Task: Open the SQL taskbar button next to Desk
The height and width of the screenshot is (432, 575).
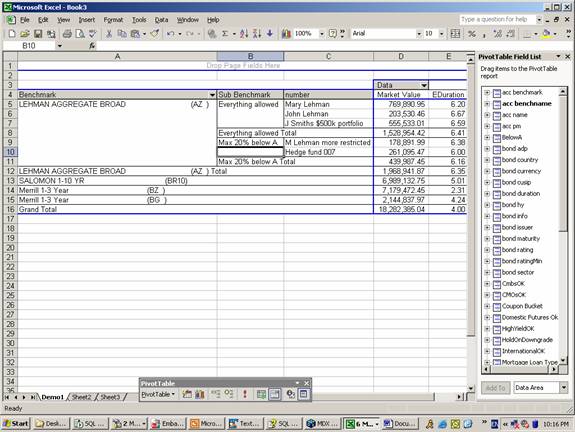Action: (90, 424)
